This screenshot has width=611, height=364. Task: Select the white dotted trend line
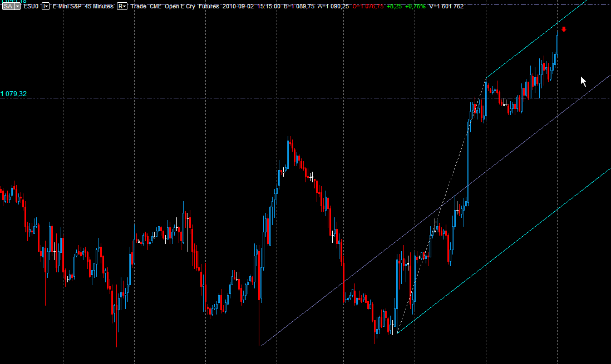pos(441,206)
